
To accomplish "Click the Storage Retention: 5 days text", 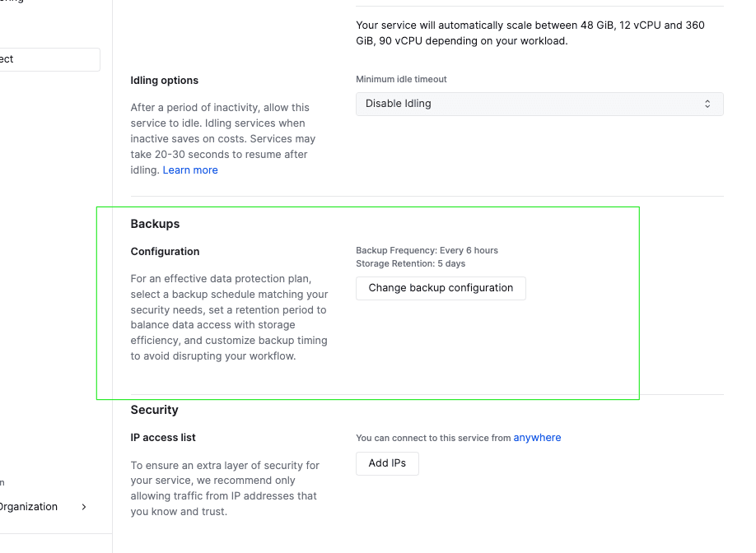I will (x=410, y=264).
